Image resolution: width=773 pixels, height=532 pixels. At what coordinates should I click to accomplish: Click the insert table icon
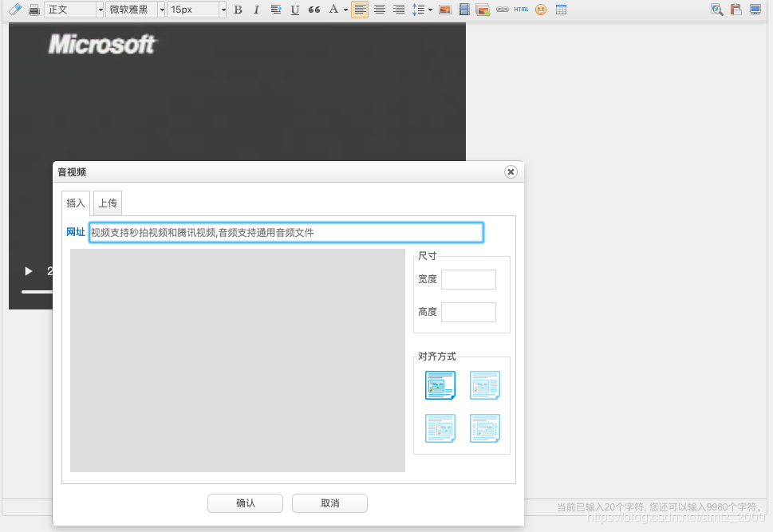click(561, 10)
